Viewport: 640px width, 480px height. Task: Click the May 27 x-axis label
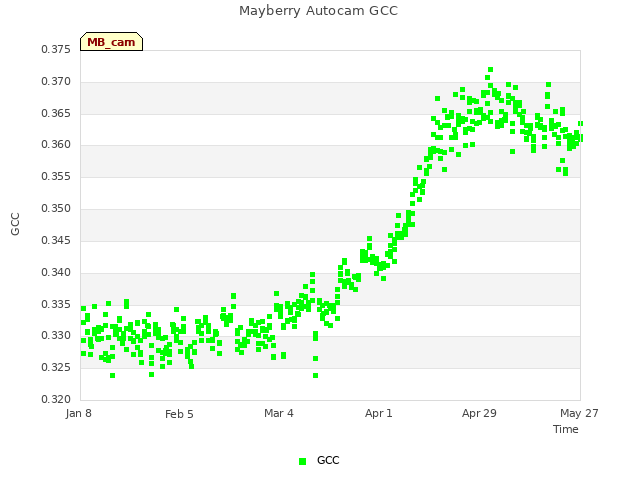(579, 413)
